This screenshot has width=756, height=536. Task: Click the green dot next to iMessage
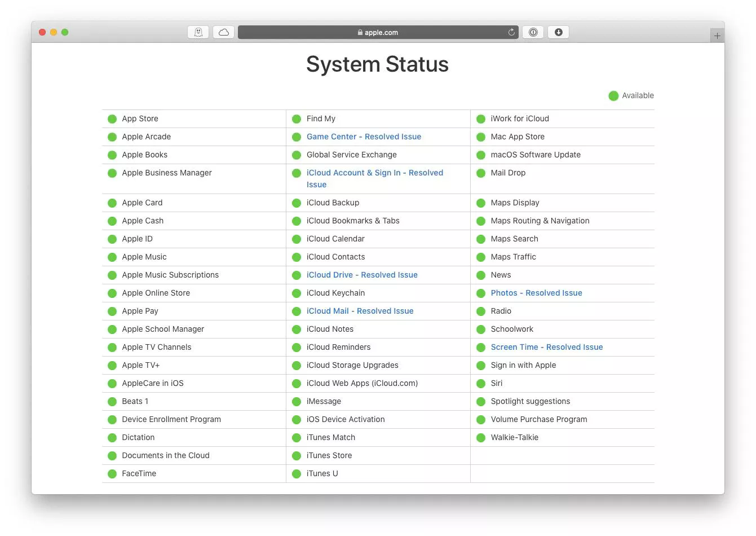297,402
